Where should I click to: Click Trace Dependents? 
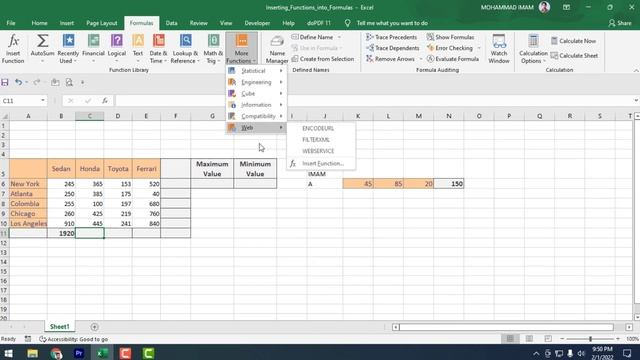[x=392, y=48]
